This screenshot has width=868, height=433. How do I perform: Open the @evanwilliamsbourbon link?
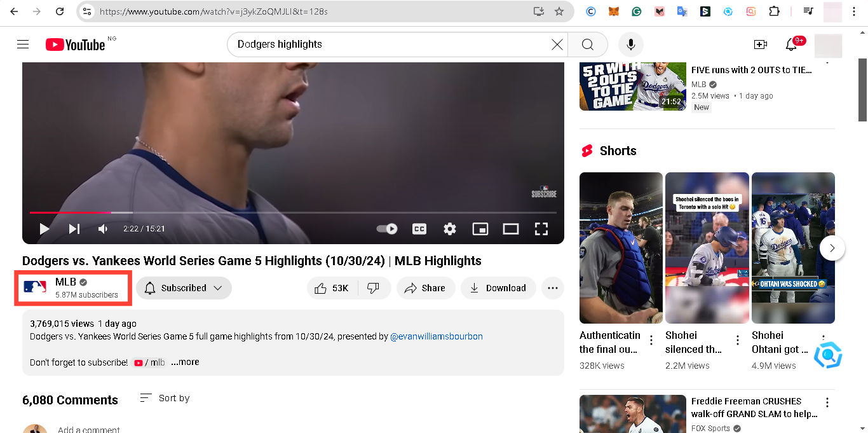pos(437,336)
